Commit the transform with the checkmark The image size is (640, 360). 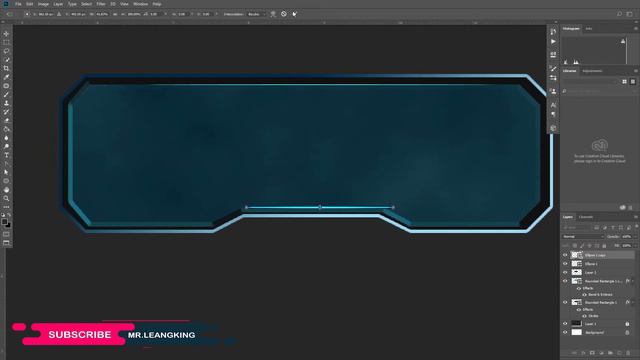pyautogui.click(x=294, y=14)
